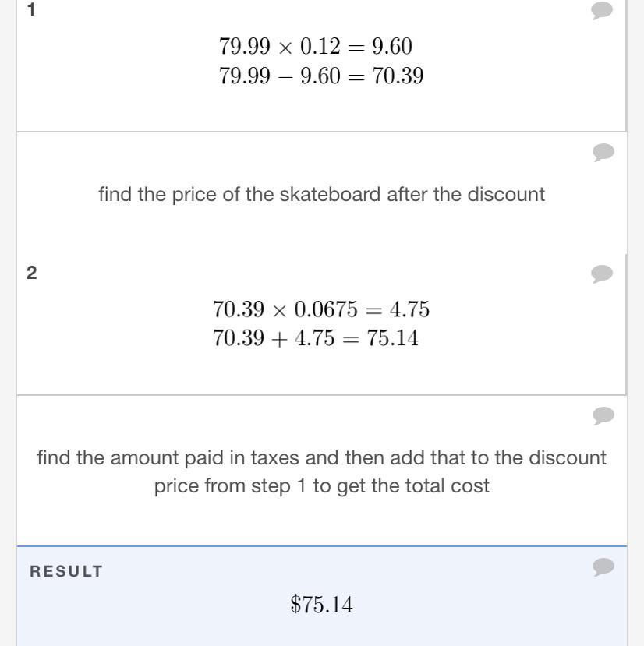Select the step number 1 label

coord(31,10)
